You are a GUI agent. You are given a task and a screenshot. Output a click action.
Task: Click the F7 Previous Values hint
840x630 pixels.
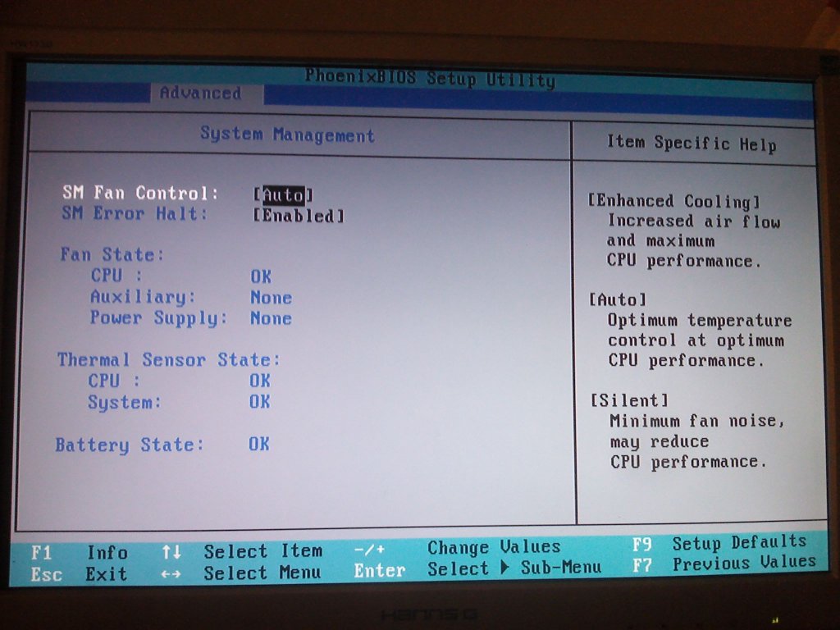click(x=724, y=564)
